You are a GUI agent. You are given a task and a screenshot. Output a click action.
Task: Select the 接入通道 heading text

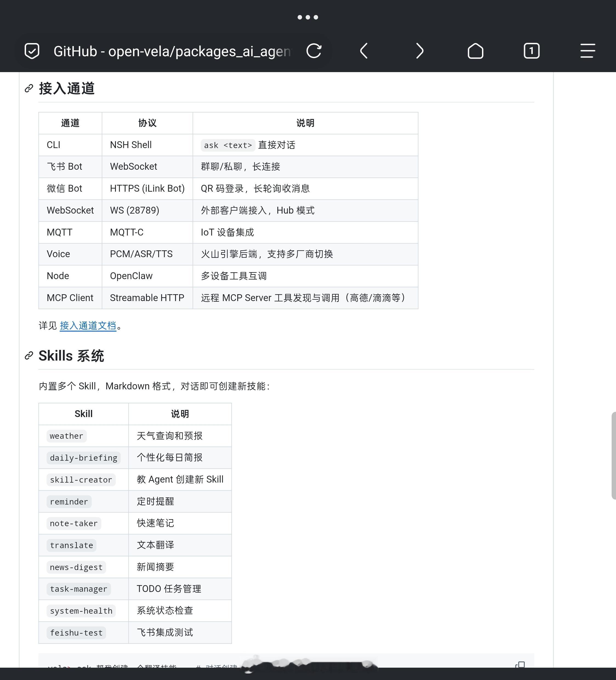[67, 88]
